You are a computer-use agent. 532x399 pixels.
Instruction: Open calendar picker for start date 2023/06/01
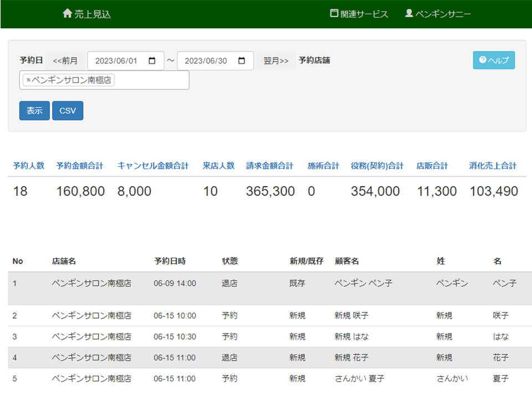point(152,61)
